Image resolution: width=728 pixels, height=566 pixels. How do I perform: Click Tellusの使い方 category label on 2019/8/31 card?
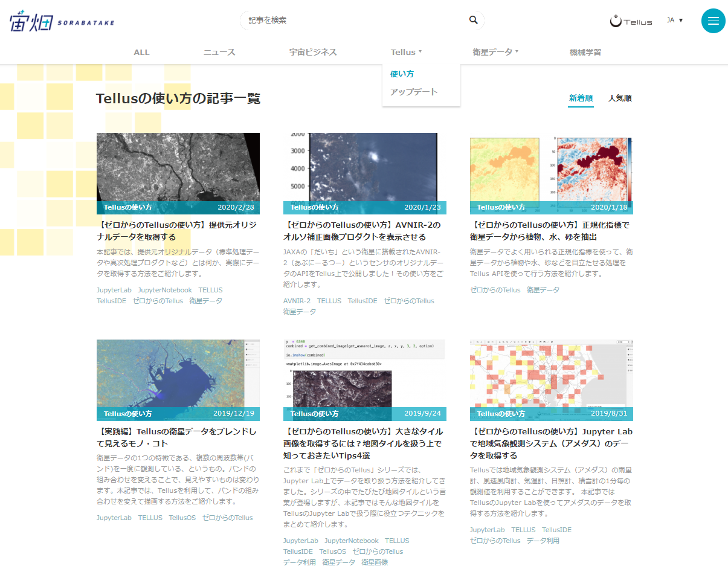[501, 414]
